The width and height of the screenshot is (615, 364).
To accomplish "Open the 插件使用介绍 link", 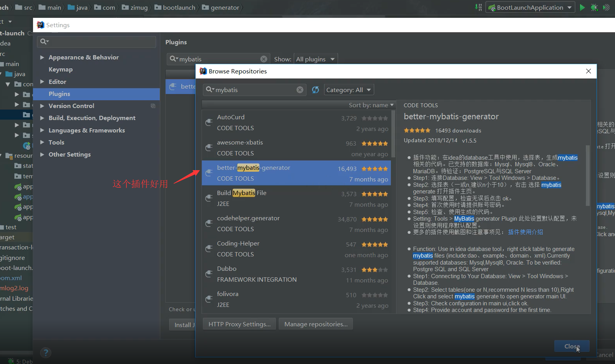I will tap(526, 232).
